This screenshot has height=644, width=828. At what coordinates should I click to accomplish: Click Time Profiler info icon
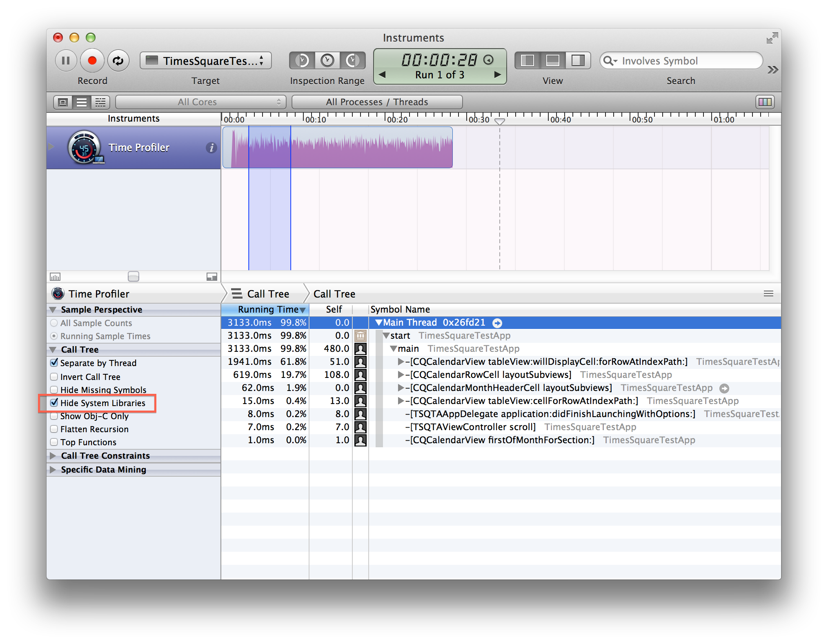211,148
